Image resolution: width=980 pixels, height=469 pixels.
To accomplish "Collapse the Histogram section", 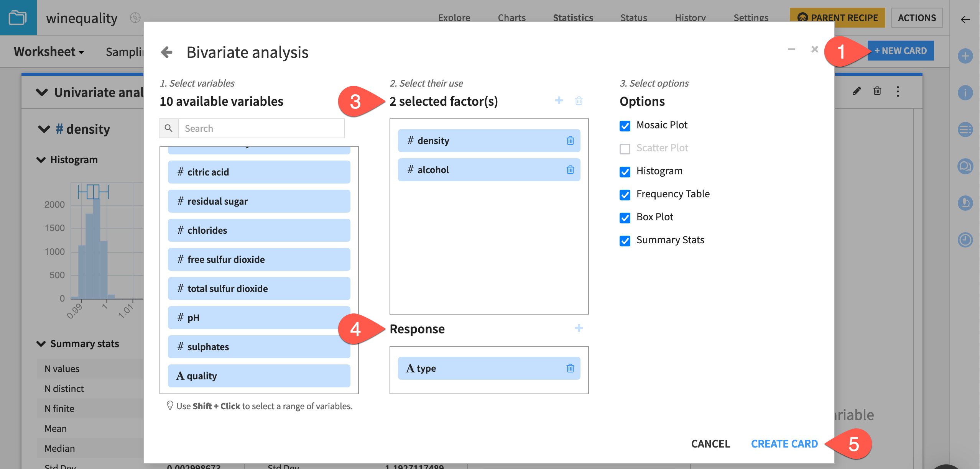I will pyautogui.click(x=41, y=160).
